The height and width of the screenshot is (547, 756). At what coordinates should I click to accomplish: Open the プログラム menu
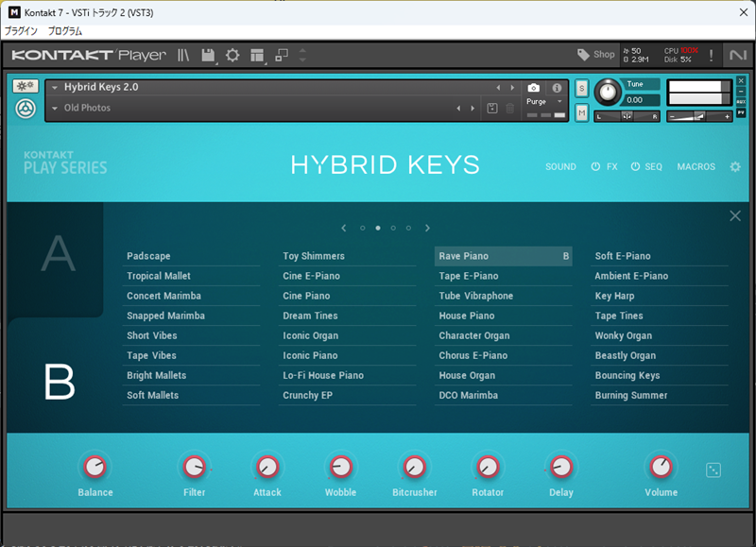tap(65, 31)
